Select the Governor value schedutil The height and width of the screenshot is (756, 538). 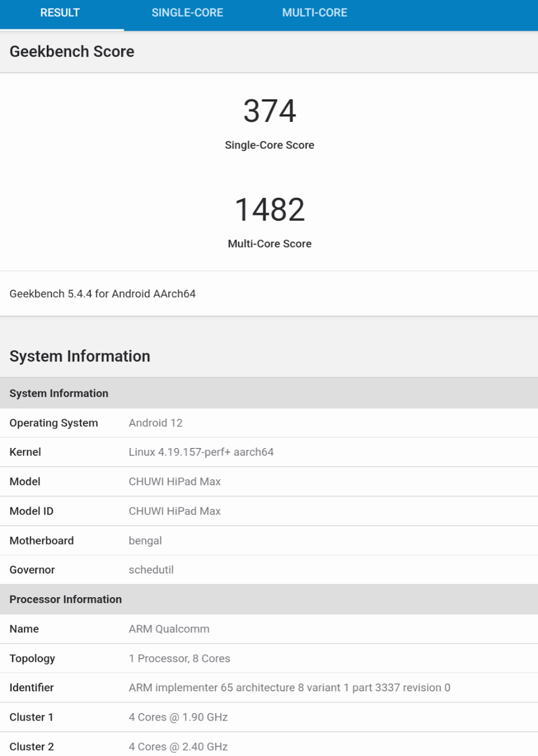pos(151,570)
